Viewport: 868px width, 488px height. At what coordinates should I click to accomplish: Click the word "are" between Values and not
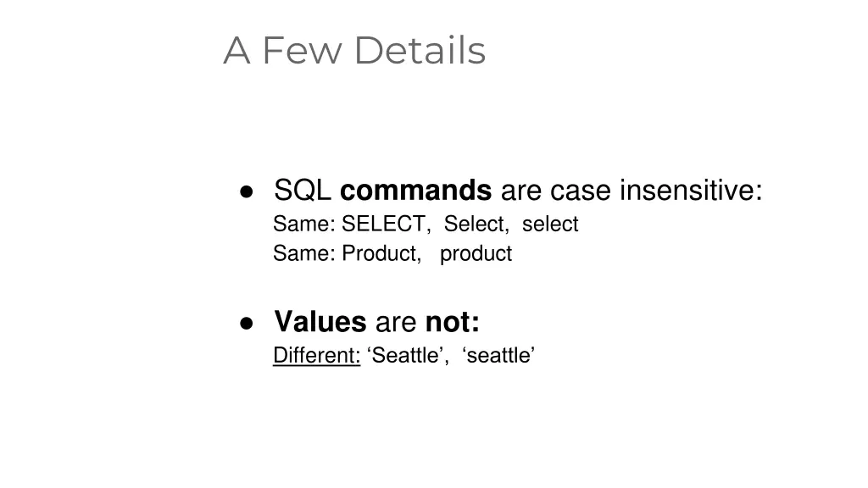coord(396,323)
